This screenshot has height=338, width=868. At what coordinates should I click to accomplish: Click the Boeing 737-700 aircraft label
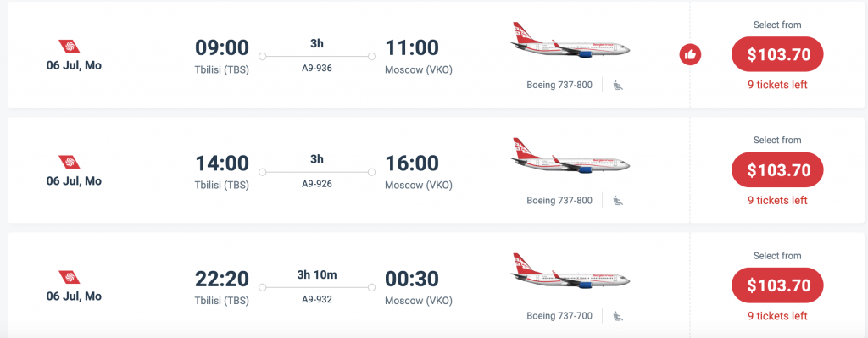tap(559, 316)
